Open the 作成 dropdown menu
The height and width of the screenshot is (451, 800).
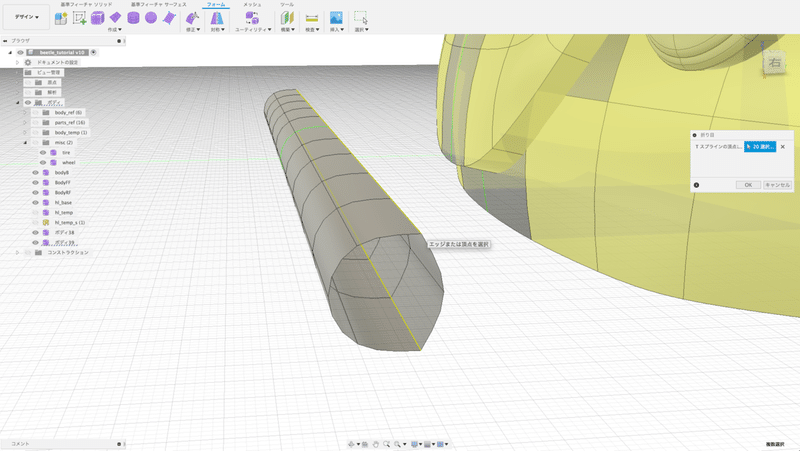pos(114,30)
